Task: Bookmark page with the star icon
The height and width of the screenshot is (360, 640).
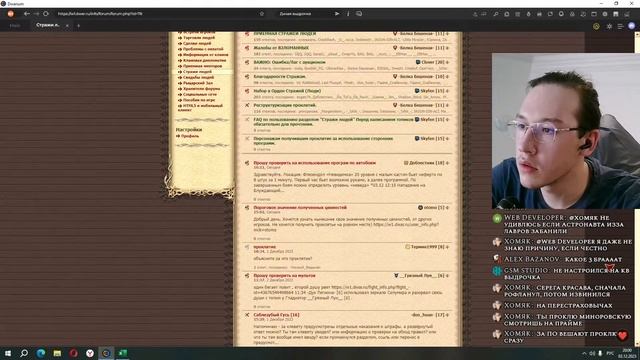Action: 262,13
